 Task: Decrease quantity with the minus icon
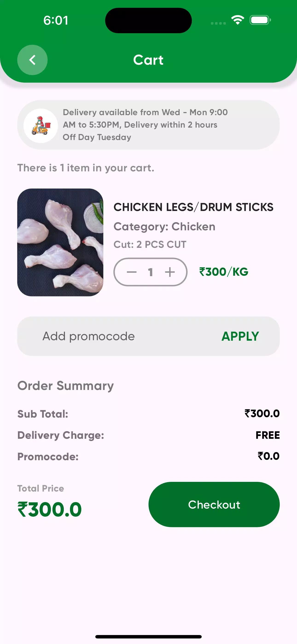131,272
